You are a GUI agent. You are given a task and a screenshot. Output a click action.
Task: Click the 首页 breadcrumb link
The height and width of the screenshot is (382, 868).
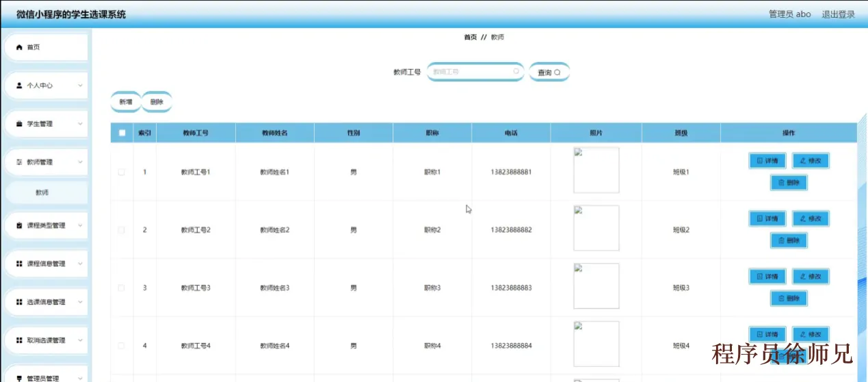pos(470,37)
